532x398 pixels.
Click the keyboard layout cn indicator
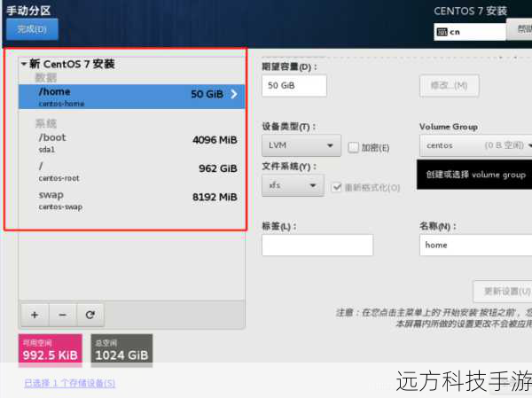click(470, 32)
